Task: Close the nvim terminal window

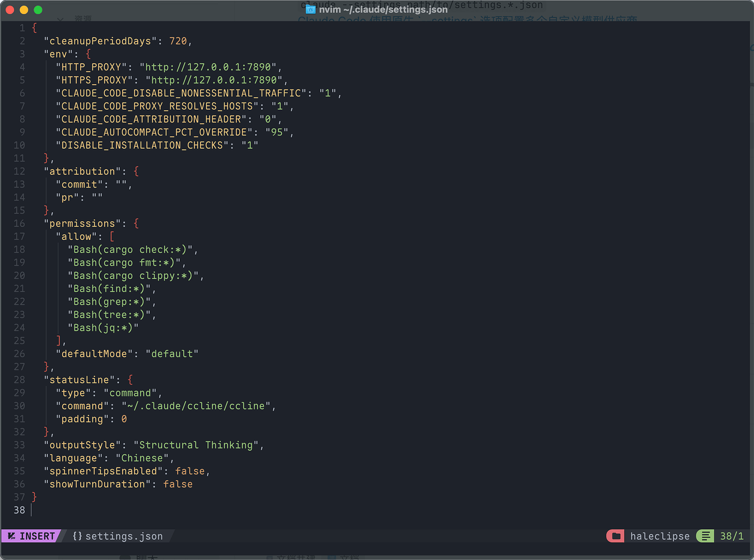Action: (x=10, y=10)
